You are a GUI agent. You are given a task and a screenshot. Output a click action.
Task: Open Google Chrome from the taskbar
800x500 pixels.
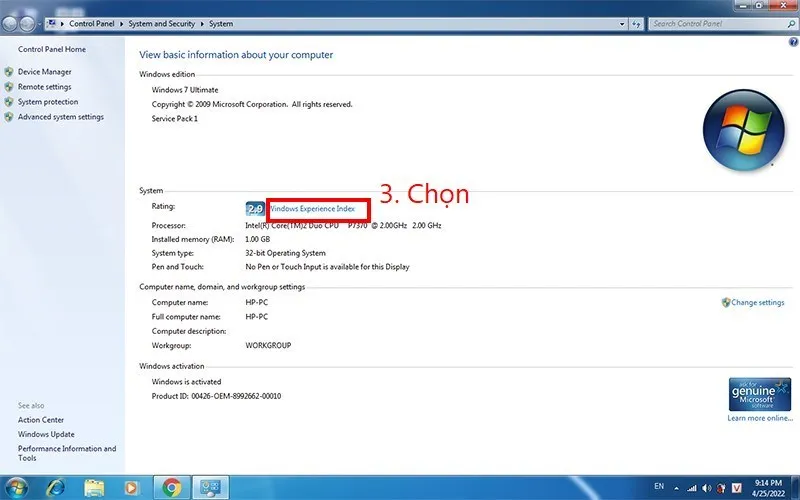click(x=171, y=487)
